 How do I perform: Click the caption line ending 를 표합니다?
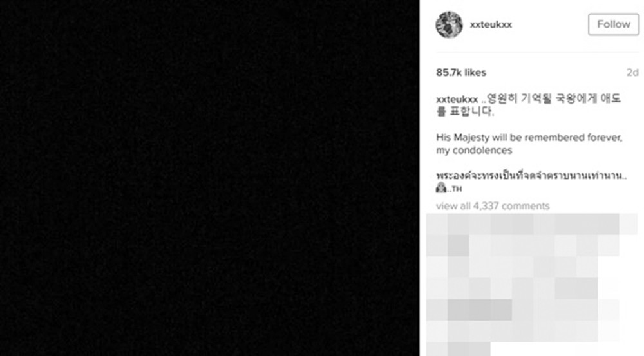(x=465, y=111)
